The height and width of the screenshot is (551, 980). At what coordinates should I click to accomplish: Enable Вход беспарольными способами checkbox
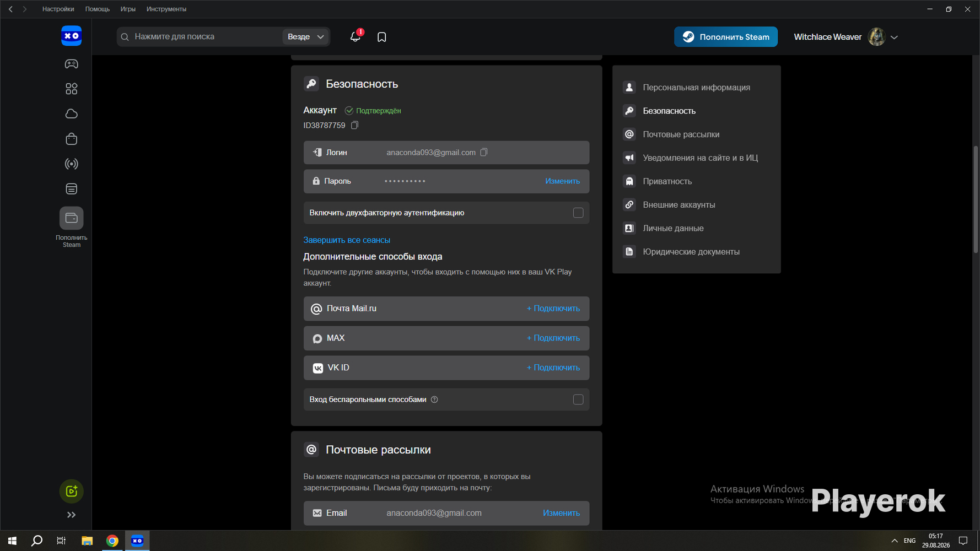[x=578, y=399]
